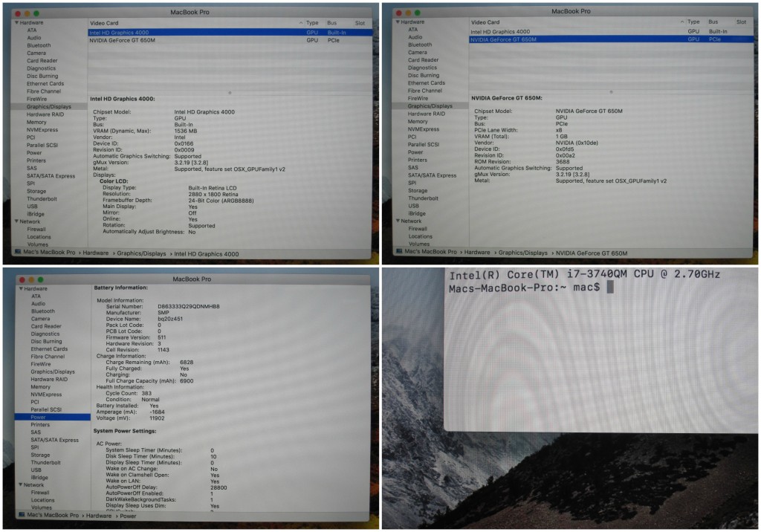The width and height of the screenshot is (761, 532).
Task: Open Storage in Intel-details window sidebar
Action: click(36, 191)
